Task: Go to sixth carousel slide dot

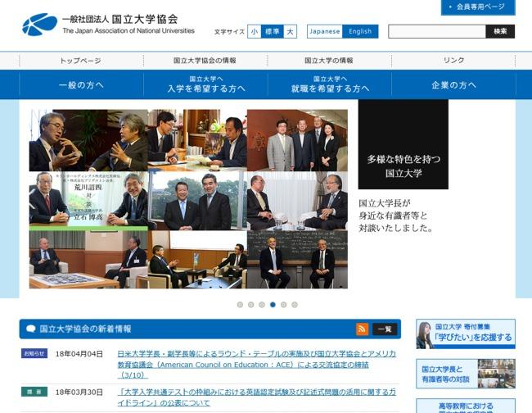Action: [295, 305]
